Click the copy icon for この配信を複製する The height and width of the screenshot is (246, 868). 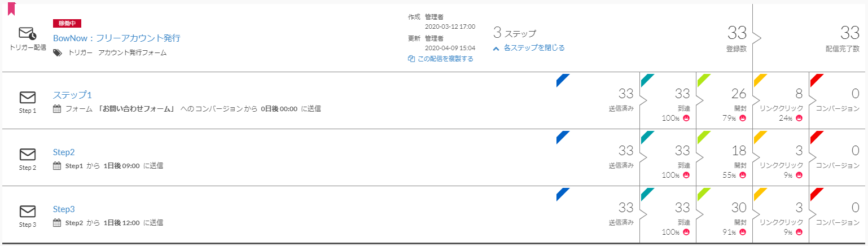coord(411,59)
